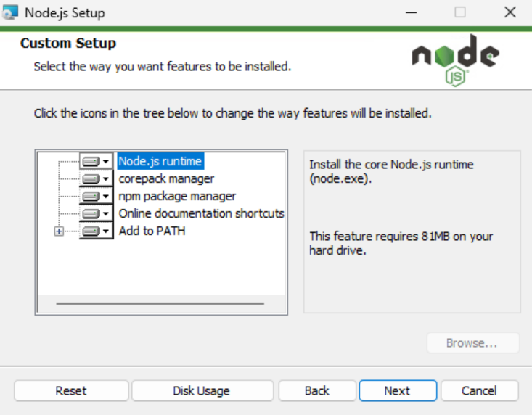
Task: Close the Node.js Setup window
Action: [x=510, y=12]
